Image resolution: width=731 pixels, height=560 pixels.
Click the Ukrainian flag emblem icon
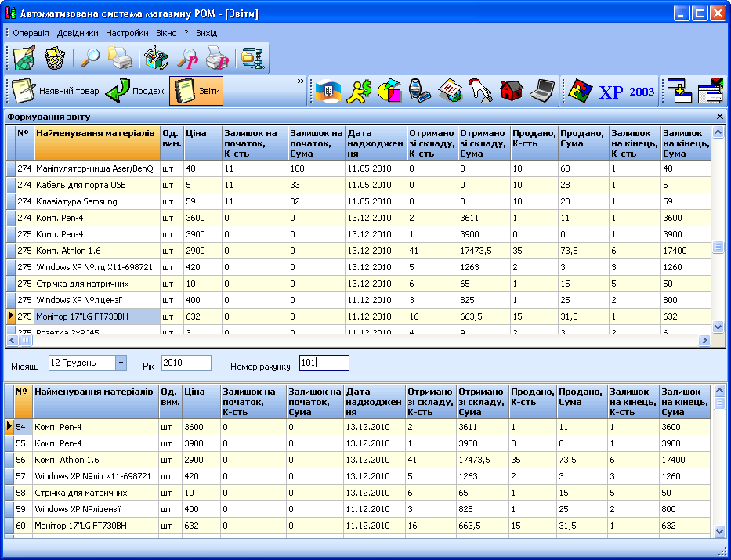328,91
